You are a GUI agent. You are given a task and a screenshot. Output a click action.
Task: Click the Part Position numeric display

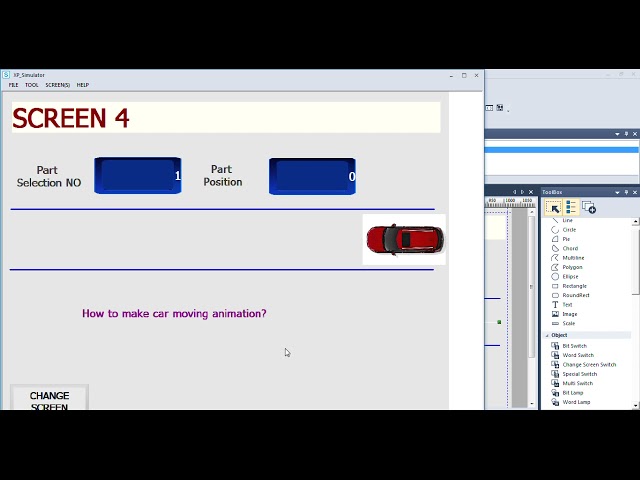tap(312, 176)
